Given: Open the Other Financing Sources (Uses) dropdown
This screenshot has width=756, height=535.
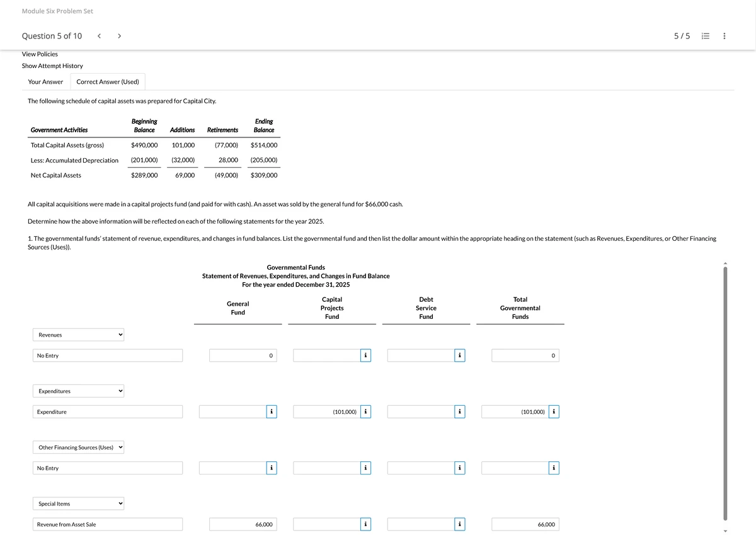Looking at the screenshot, I should tap(78, 447).
